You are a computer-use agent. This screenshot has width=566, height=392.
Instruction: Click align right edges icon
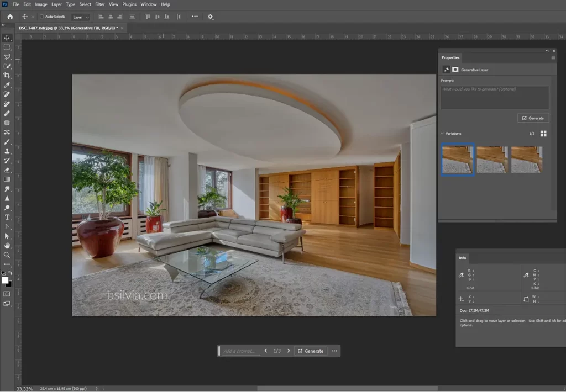coord(120,17)
